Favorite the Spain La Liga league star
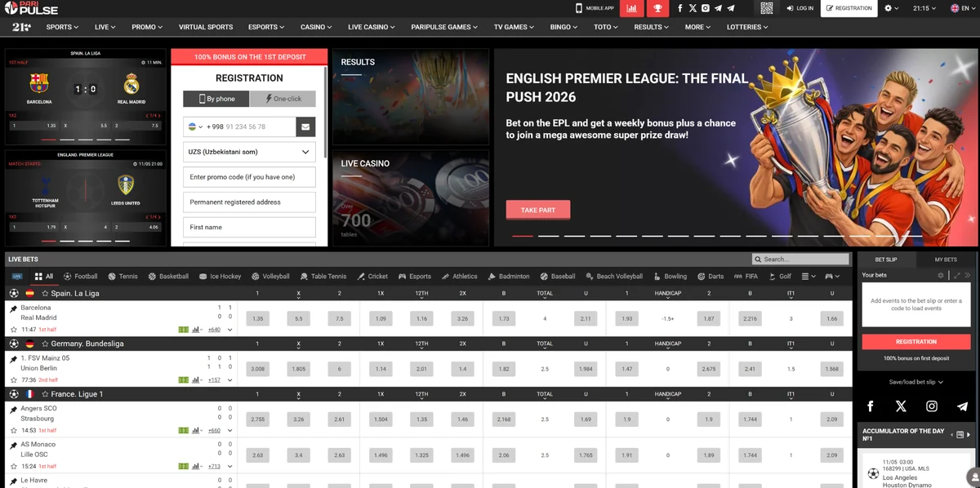This screenshot has width=980, height=488. (x=46, y=293)
